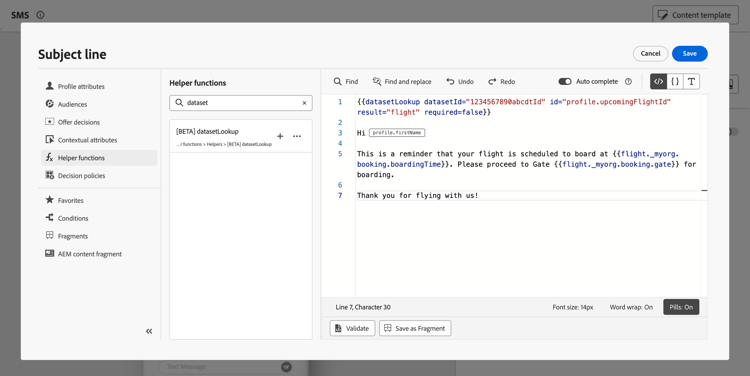This screenshot has height=376, width=750.
Task: Clear the helper functions search field
Action: click(304, 103)
